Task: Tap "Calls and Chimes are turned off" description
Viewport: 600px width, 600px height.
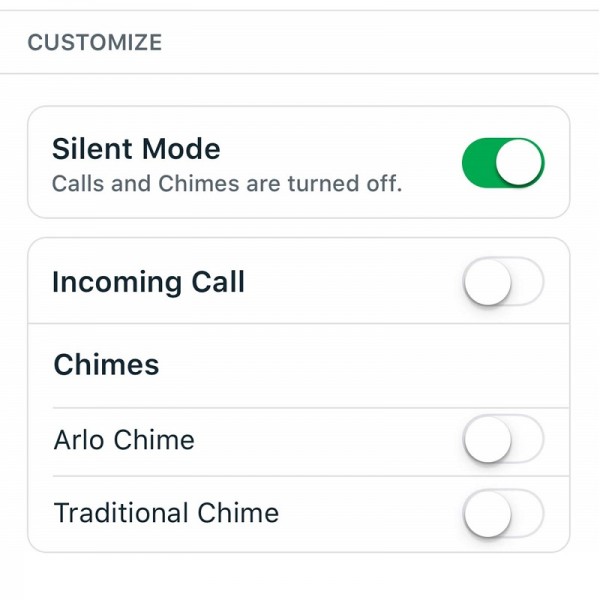Action: coord(227,183)
